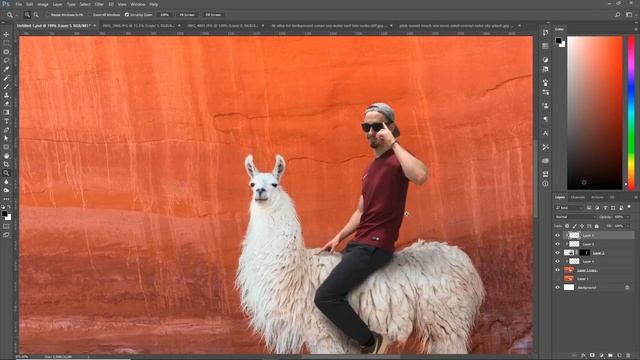Hide Layer 4 visibility eye
Viewport: 640px width, 360px height.
click(558, 261)
